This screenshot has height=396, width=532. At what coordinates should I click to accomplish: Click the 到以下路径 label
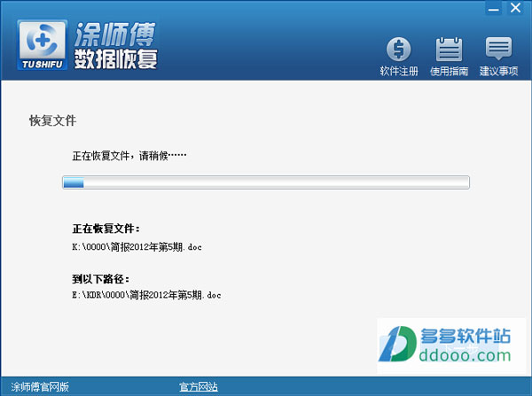101,279
